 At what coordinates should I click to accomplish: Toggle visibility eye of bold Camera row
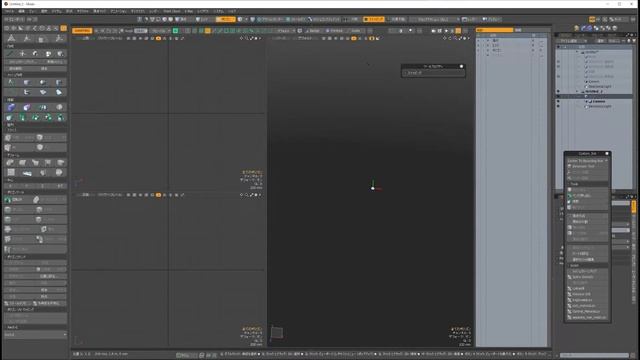point(558,102)
